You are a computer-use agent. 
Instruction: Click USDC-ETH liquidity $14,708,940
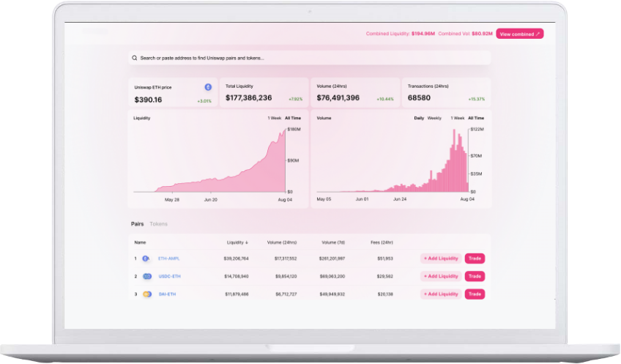pos(237,276)
